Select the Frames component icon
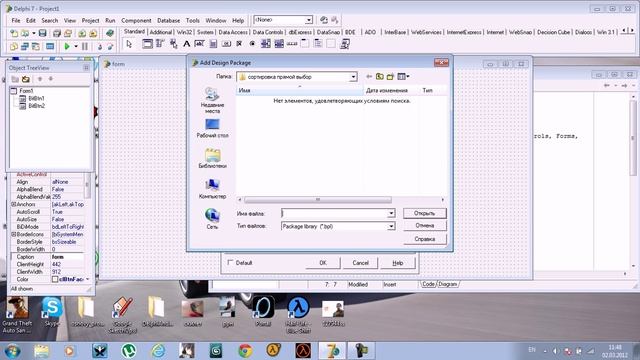Screen dimensions: 640x360 click(x=147, y=44)
